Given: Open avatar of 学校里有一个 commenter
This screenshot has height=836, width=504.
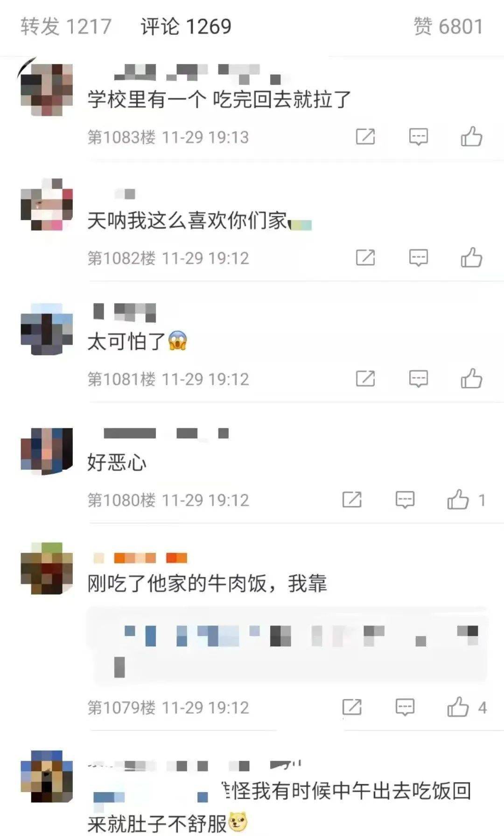Looking at the screenshot, I should (47, 90).
